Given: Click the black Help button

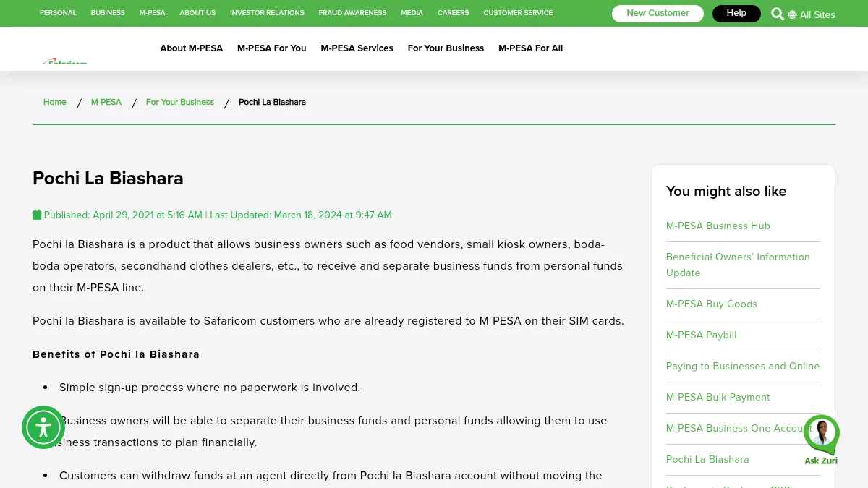Looking at the screenshot, I should [736, 14].
